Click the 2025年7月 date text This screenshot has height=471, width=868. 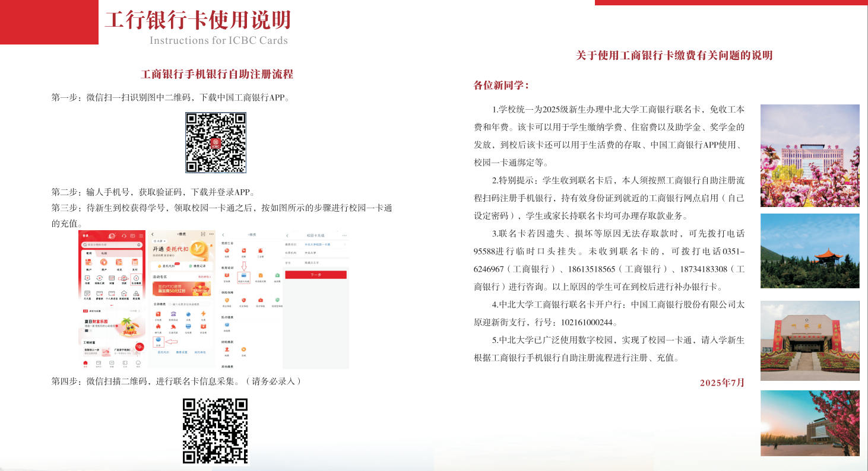click(x=722, y=383)
